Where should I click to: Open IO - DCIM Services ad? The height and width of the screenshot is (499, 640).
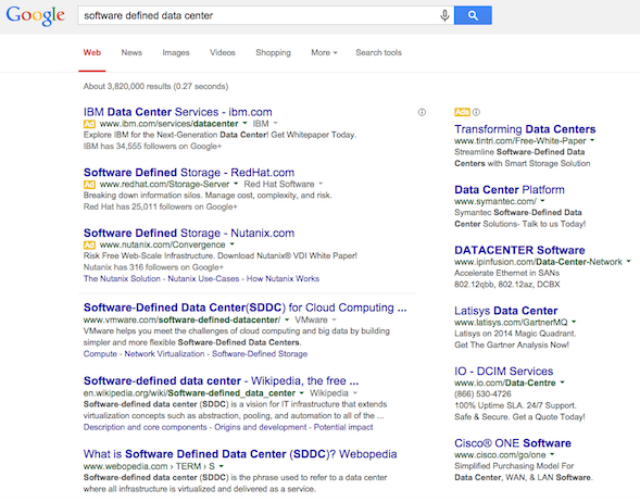click(x=504, y=371)
